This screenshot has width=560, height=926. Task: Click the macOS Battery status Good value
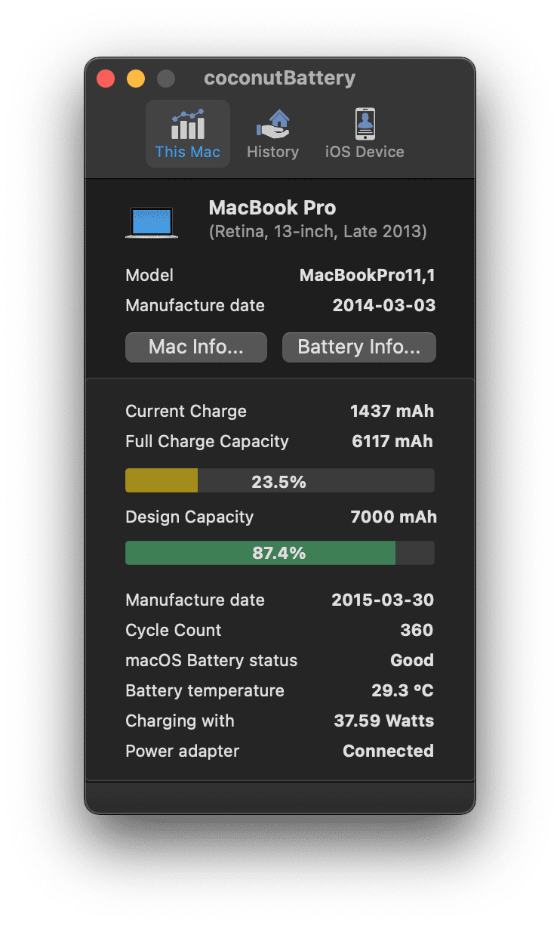(412, 660)
